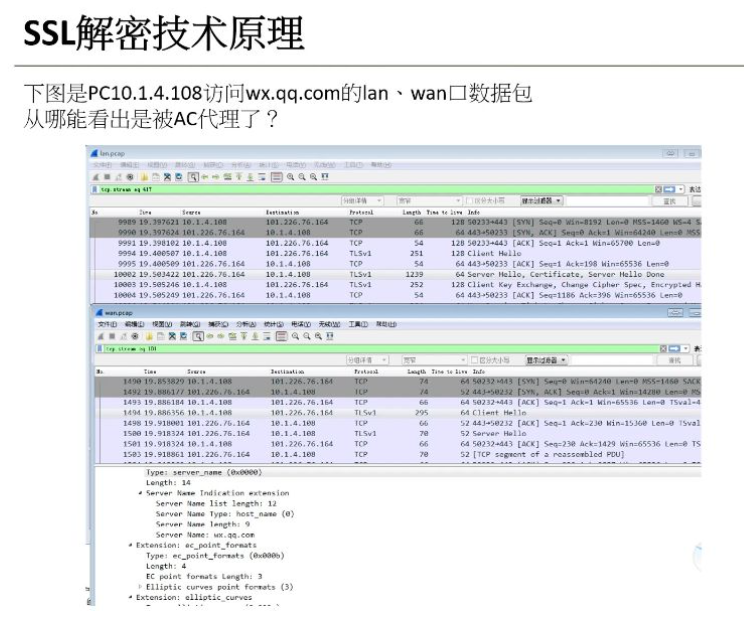The height and width of the screenshot is (618, 744).
Task: Reload capture file icon in wan.pcap
Action: point(184,336)
